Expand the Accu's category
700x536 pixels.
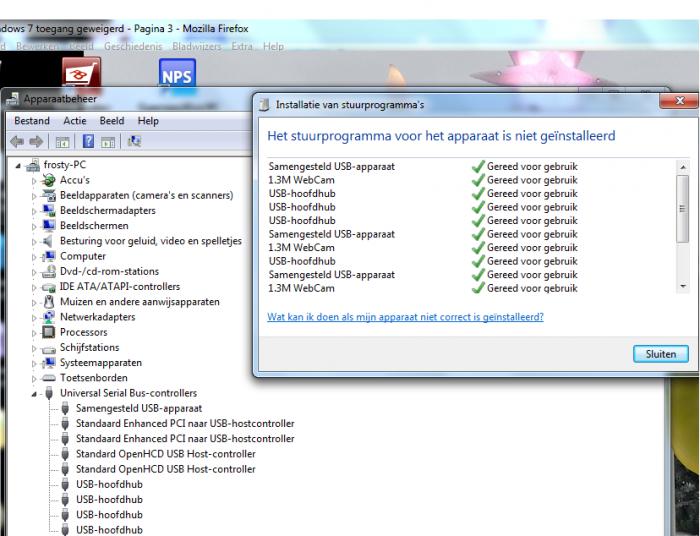pyautogui.click(x=34, y=181)
